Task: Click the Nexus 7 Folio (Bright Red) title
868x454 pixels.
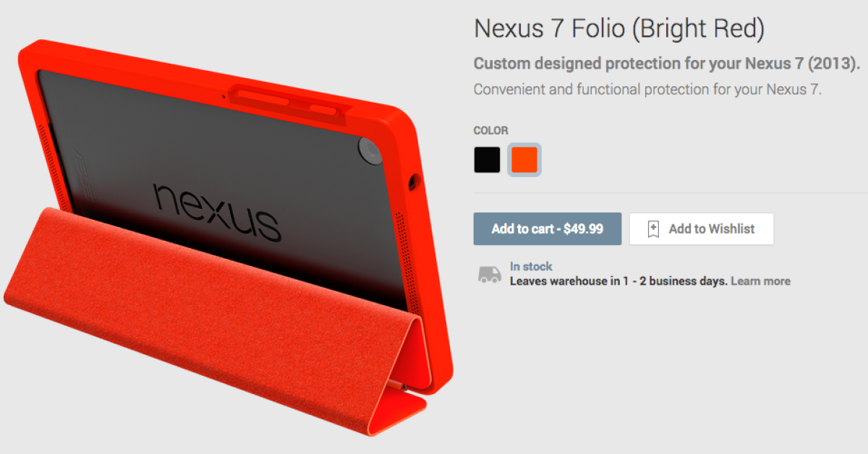Action: pos(619,28)
